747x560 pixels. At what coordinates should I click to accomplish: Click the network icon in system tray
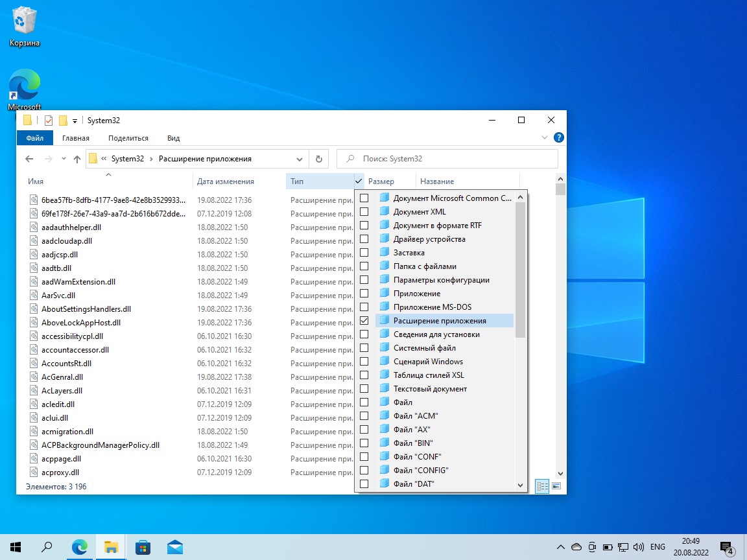click(x=623, y=547)
